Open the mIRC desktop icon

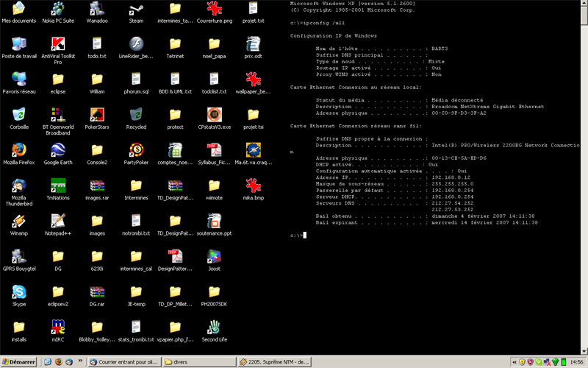click(x=57, y=327)
